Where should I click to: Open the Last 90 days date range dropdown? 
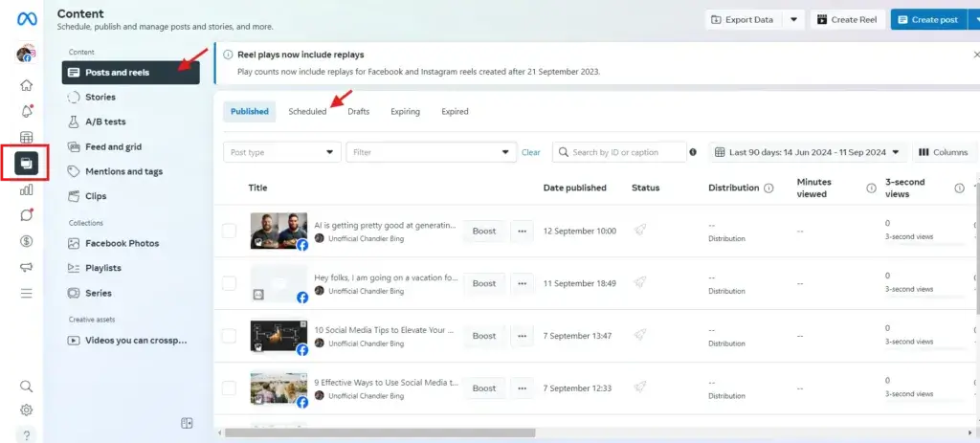coord(808,152)
